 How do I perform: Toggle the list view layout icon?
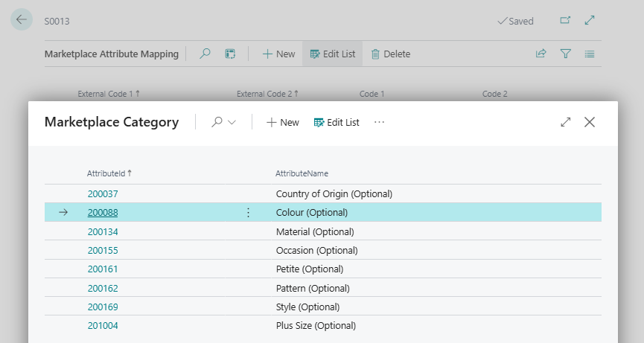coord(590,54)
